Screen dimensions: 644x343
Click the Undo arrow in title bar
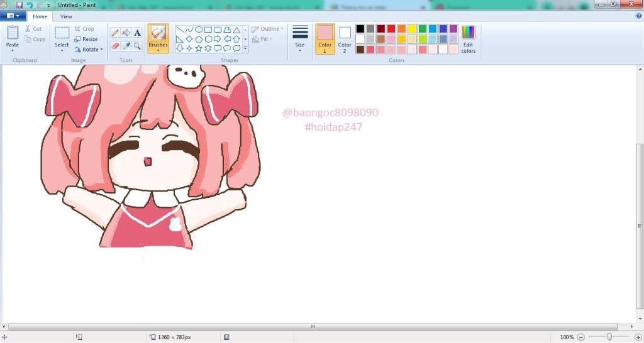point(30,5)
